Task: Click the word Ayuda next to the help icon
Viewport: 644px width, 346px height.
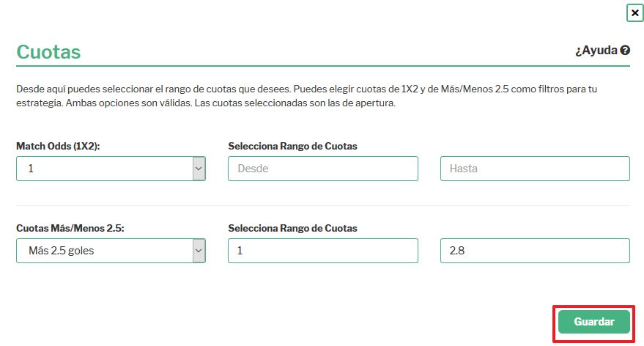Action: point(599,50)
